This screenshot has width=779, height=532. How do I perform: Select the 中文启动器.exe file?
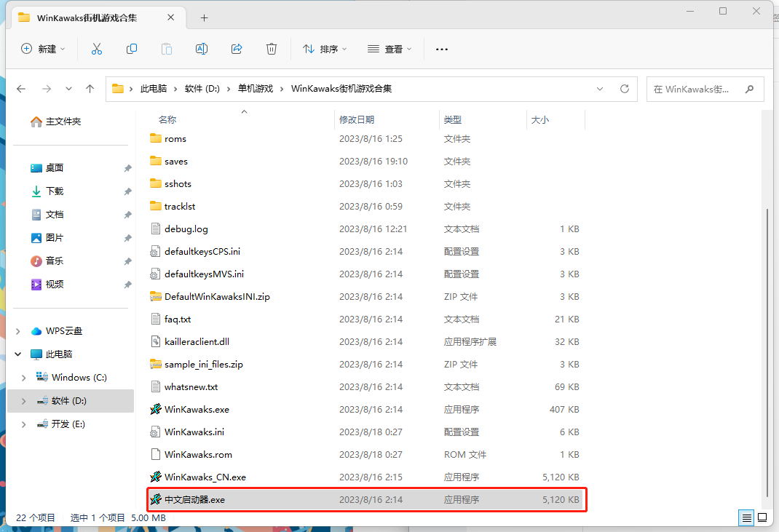(x=367, y=500)
